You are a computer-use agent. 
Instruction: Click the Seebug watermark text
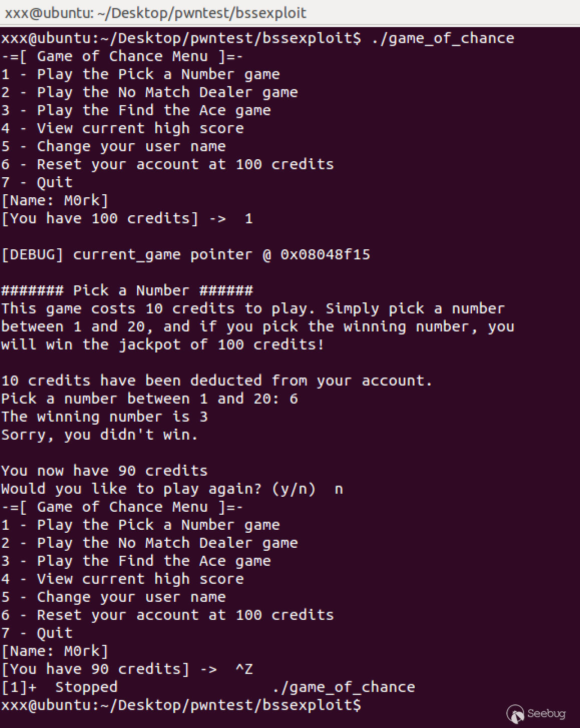(x=546, y=713)
